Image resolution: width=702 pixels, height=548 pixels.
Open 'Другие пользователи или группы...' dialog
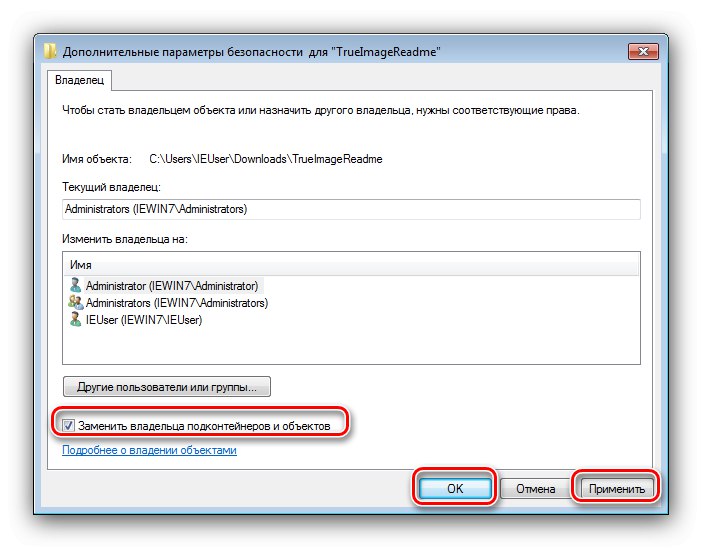click(167, 387)
